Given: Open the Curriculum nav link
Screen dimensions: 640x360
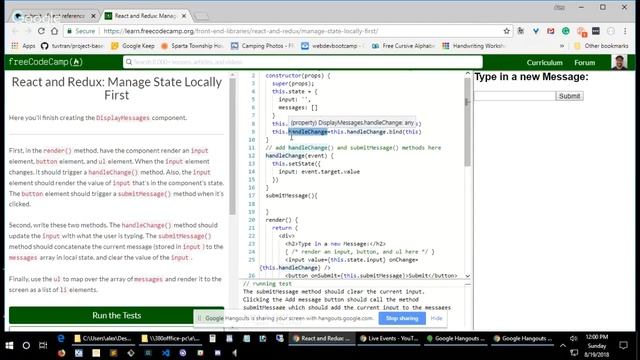Looking at the screenshot, I should pyautogui.click(x=544, y=62).
